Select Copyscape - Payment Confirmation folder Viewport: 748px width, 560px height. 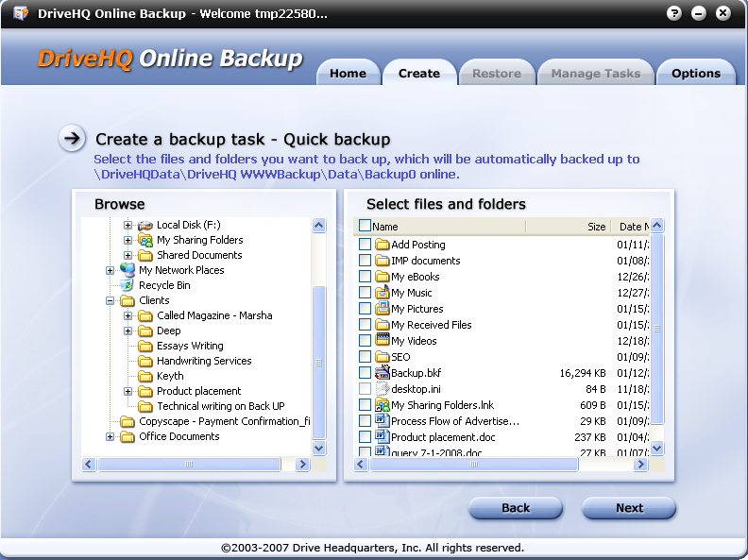point(224,422)
